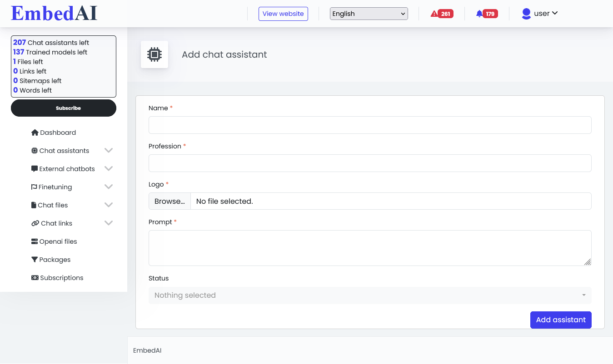Open the red warning alerts icon
The height and width of the screenshot is (364, 613).
(434, 14)
